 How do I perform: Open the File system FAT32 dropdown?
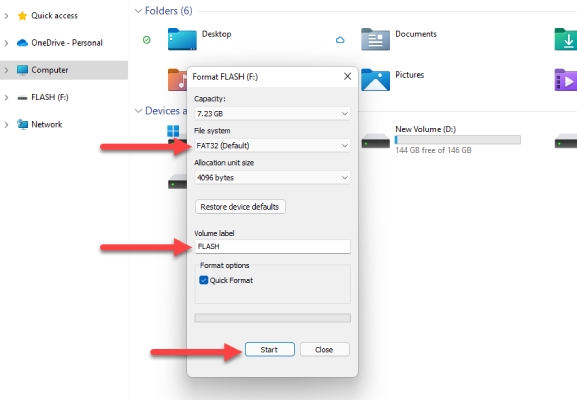pos(272,145)
